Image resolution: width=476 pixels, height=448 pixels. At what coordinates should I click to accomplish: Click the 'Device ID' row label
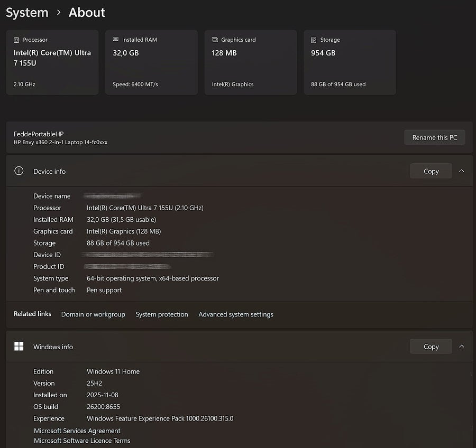coord(47,255)
